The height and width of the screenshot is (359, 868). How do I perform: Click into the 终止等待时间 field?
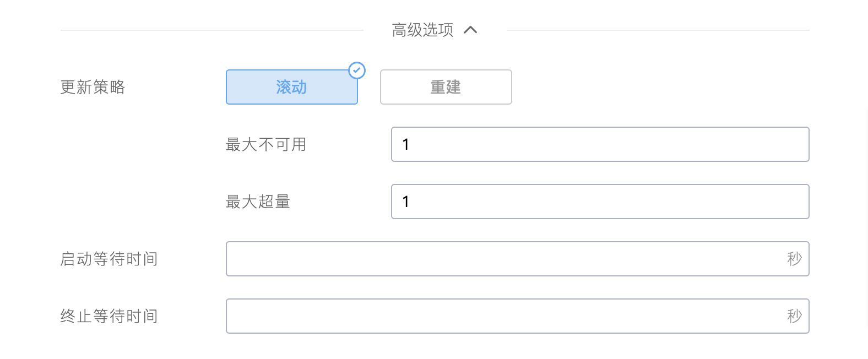[518, 316]
